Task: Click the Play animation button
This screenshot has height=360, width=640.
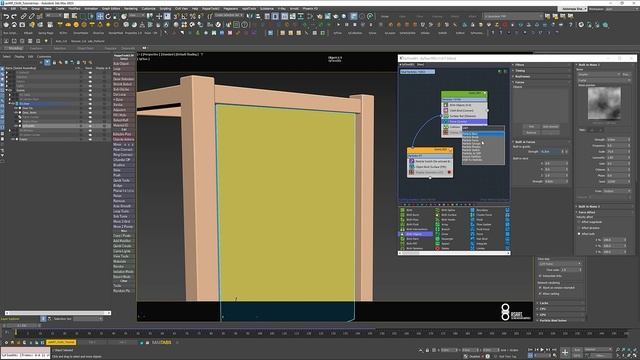Action: tap(542, 350)
